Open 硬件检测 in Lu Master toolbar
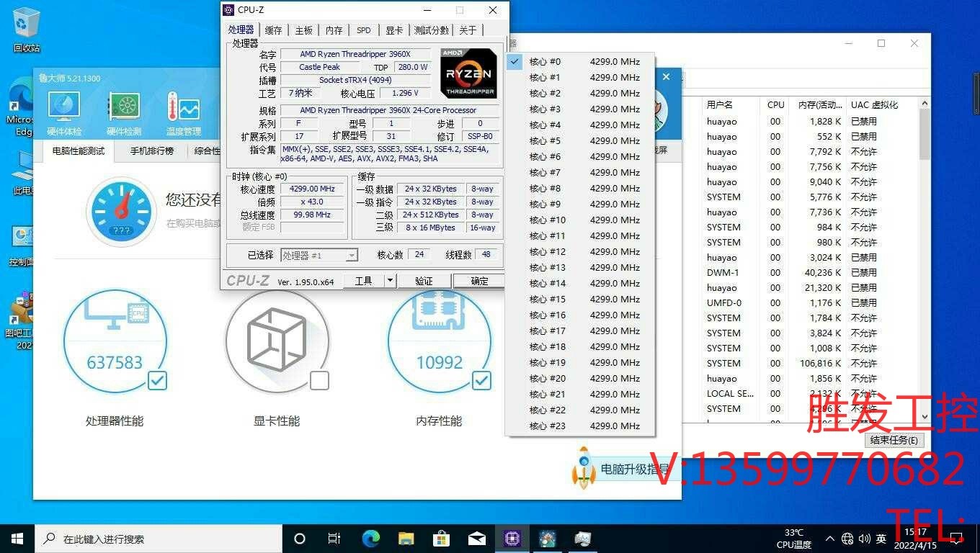This screenshot has height=553, width=980. tap(124, 113)
